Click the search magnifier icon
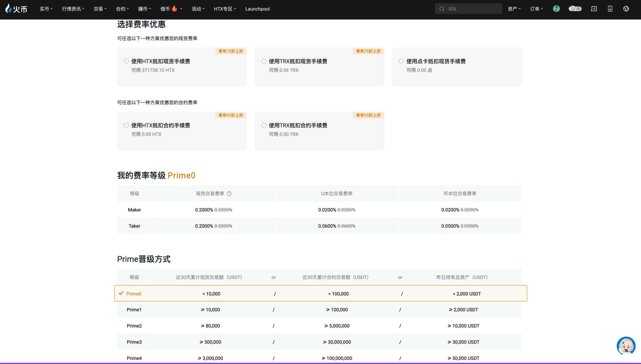Image resolution: width=641 pixels, height=364 pixels. [442, 9]
